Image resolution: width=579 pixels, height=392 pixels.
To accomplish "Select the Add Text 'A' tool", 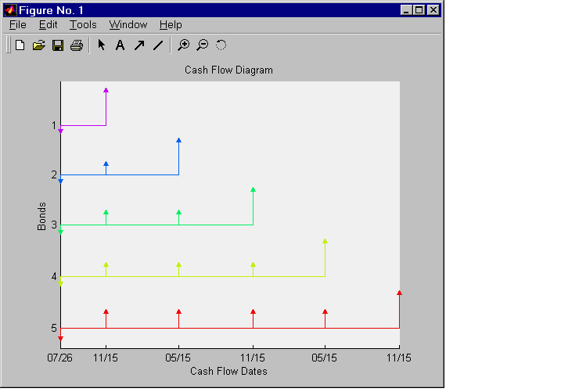I will [x=120, y=45].
